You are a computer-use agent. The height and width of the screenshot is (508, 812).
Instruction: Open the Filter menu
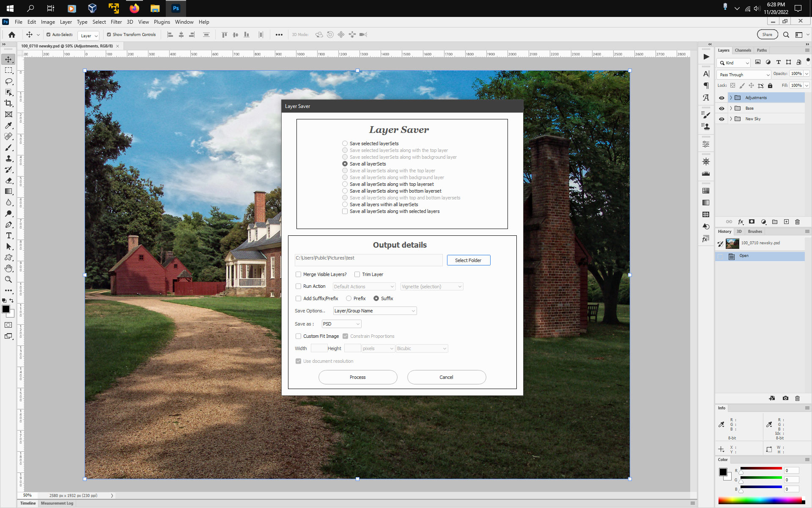click(x=116, y=22)
